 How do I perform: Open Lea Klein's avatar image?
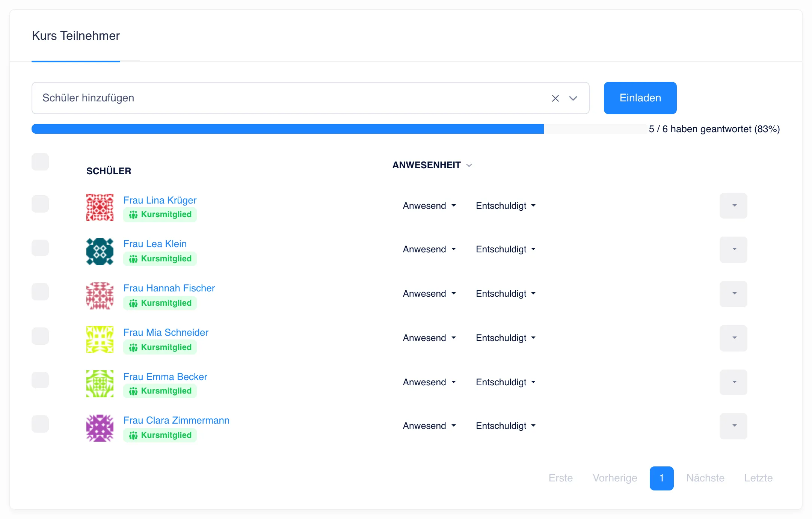click(100, 252)
